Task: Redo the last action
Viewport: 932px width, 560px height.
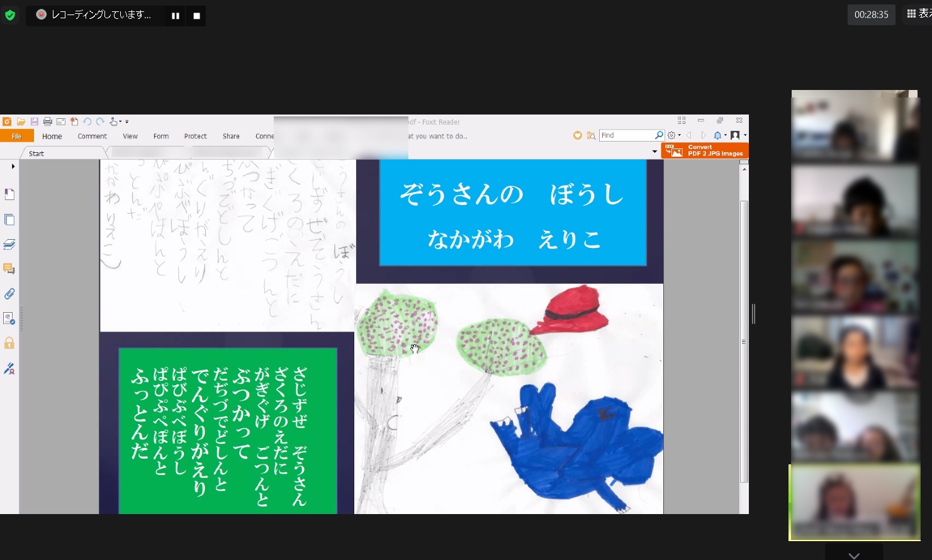Action: pyautogui.click(x=100, y=121)
